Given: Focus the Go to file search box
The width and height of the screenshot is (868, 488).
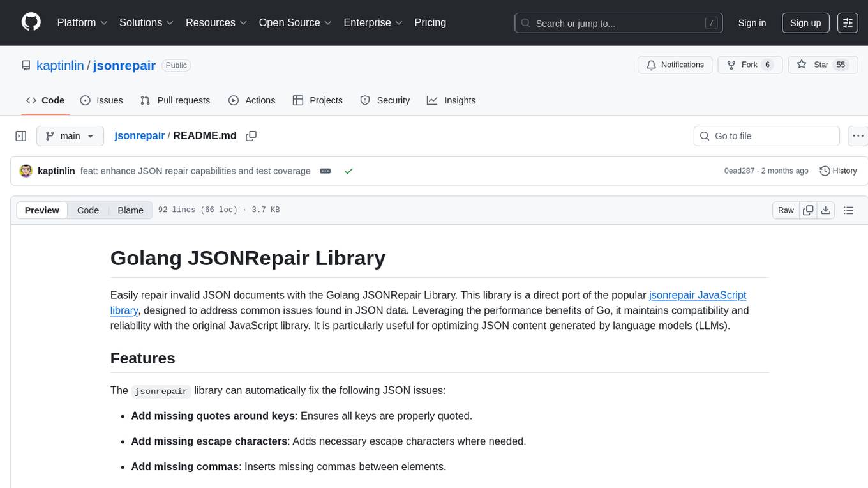Looking at the screenshot, I should pos(767,136).
